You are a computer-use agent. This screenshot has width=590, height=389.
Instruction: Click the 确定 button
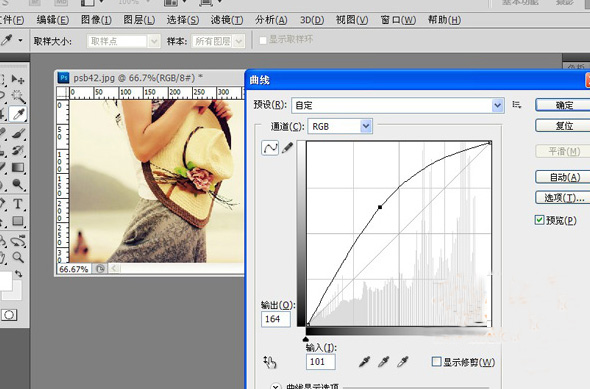click(x=563, y=105)
